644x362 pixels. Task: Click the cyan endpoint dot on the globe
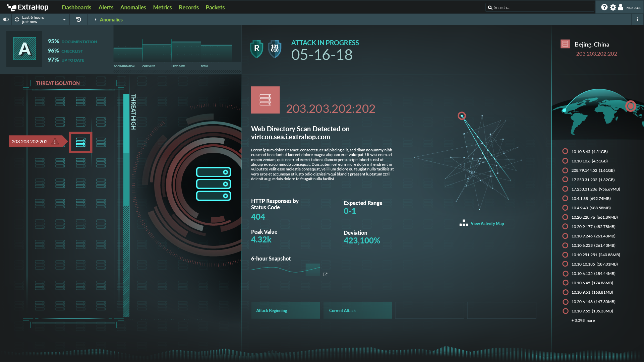[564, 110]
